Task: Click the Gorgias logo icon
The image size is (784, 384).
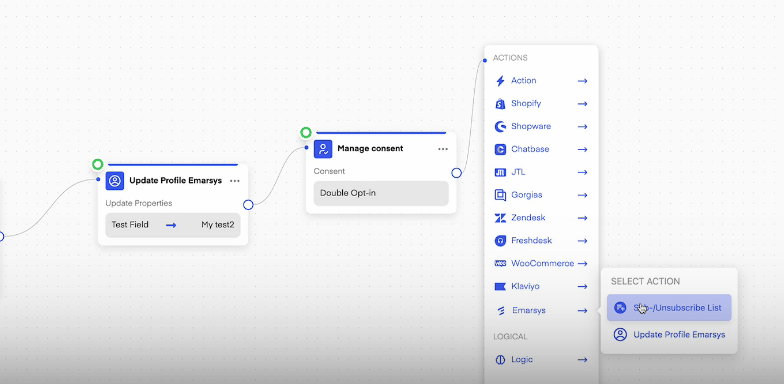Action: [x=500, y=195]
